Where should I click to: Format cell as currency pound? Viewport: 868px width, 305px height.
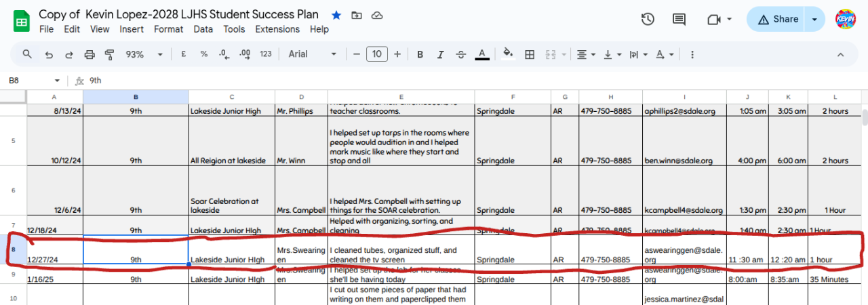coord(183,54)
